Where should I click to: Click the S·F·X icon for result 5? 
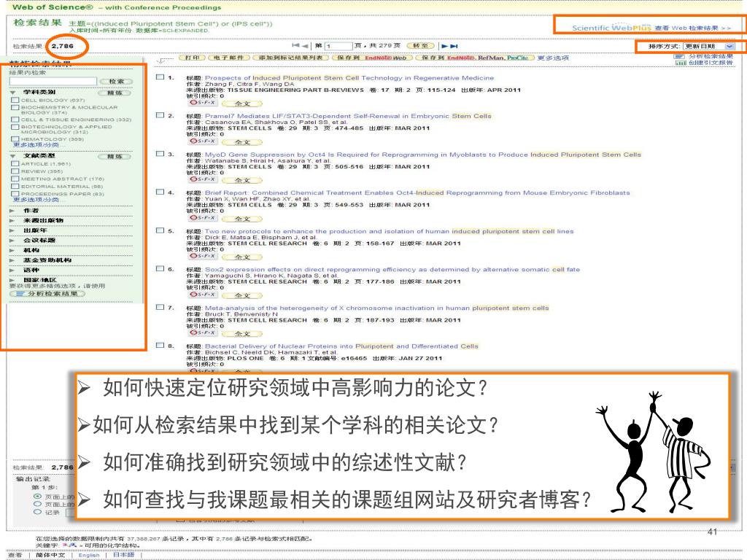(x=202, y=256)
